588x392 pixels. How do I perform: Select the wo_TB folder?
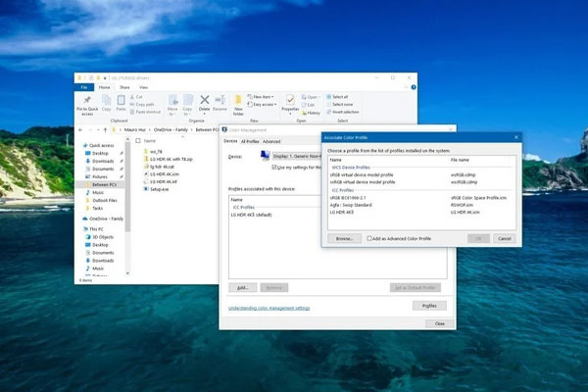pyautogui.click(x=154, y=152)
